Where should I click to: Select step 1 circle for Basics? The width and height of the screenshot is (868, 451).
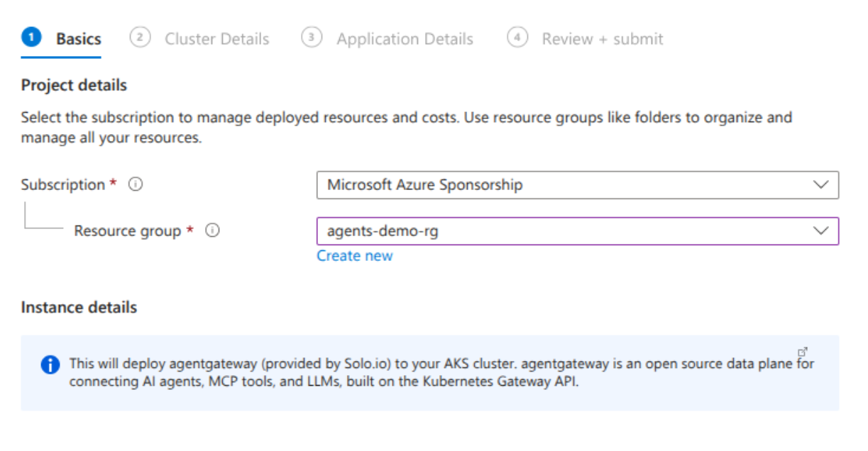31,38
